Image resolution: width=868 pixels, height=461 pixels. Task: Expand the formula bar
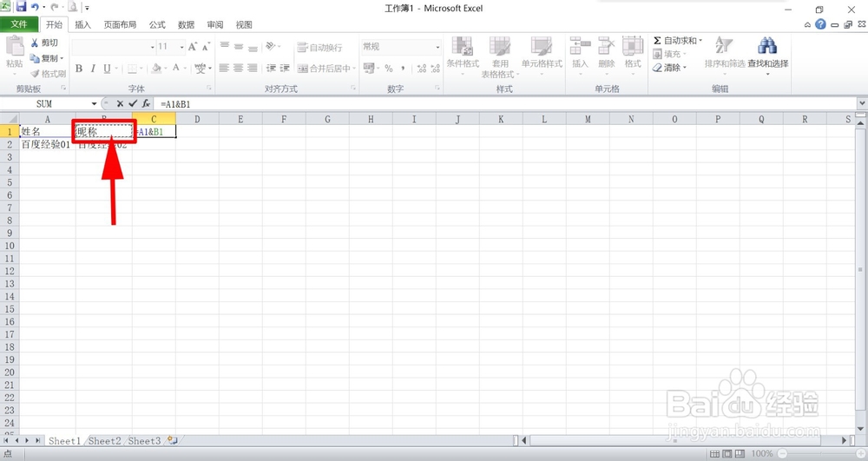click(862, 103)
